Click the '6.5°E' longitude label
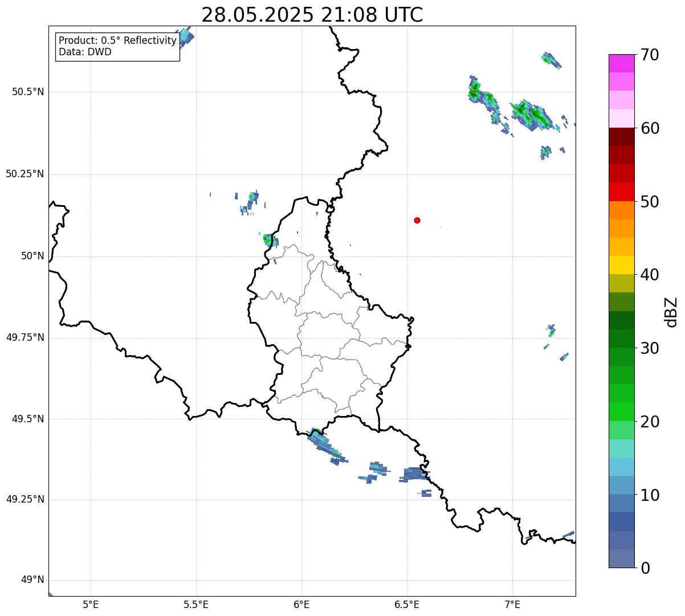 tap(407, 604)
